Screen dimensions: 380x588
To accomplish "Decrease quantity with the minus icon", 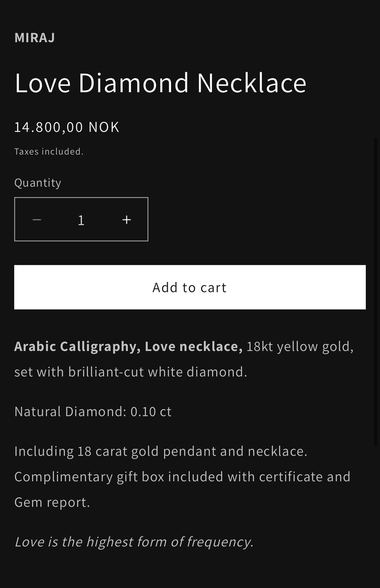I will point(37,219).
